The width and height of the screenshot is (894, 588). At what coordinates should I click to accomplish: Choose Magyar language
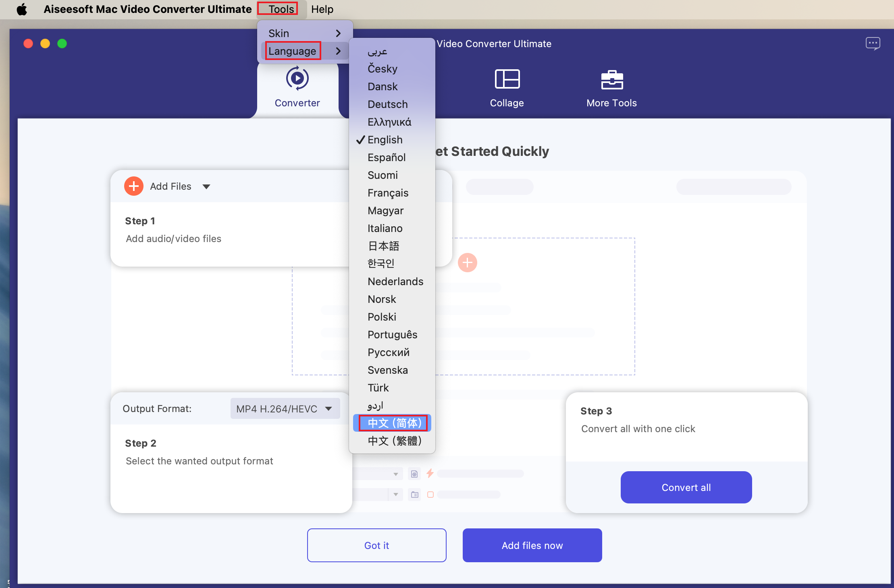[392, 210]
